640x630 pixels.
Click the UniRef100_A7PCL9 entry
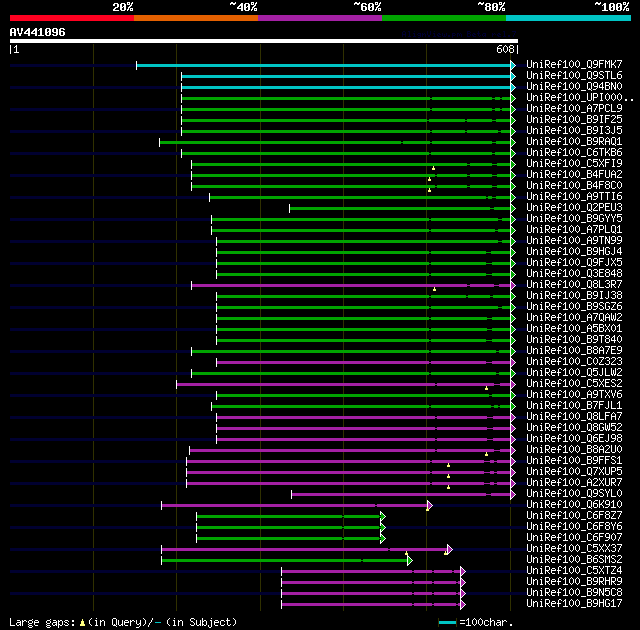pyautogui.click(x=574, y=109)
